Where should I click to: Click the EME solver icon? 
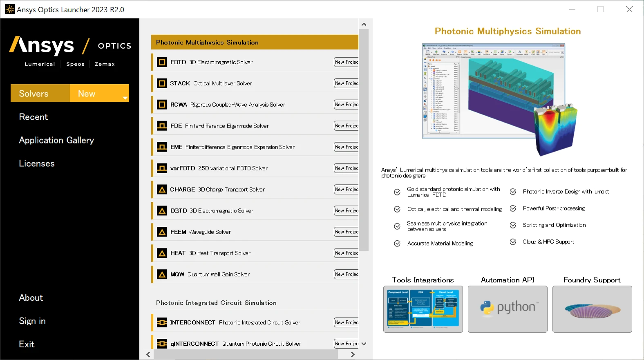[x=162, y=147]
